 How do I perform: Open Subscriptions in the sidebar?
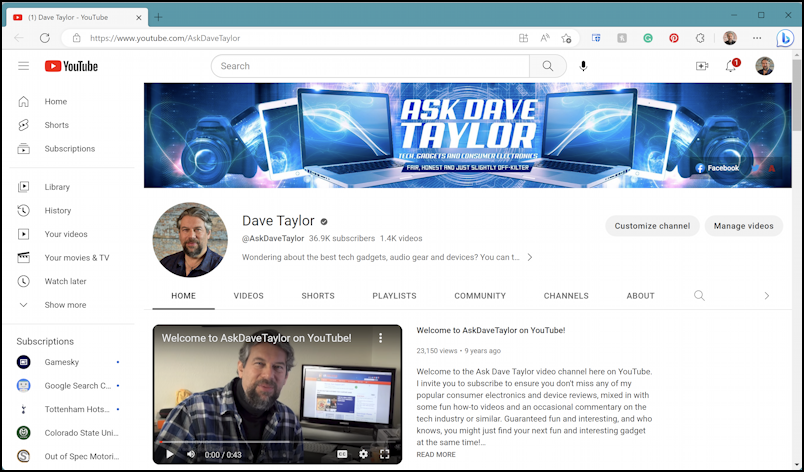72,149
